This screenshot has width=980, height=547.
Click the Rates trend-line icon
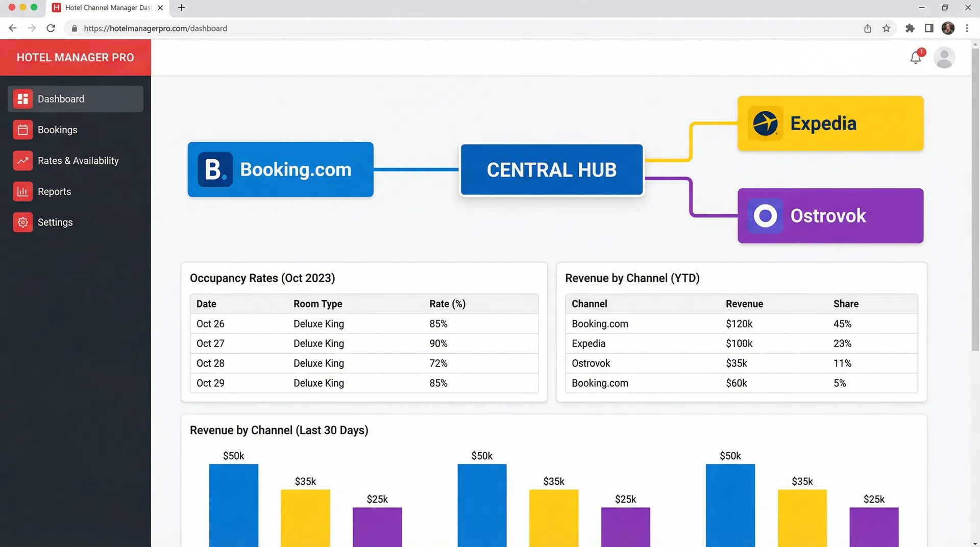click(x=23, y=161)
